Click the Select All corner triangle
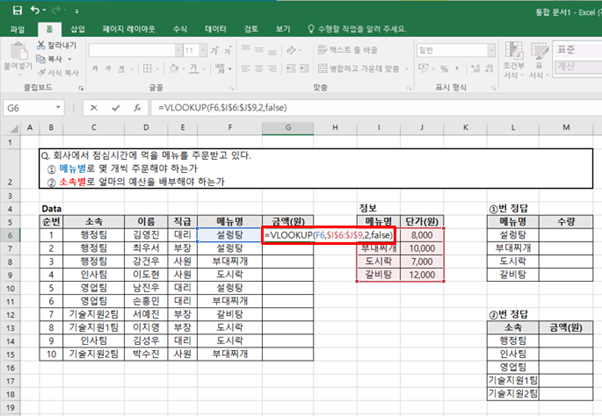This screenshot has height=416, width=602. coord(13,129)
